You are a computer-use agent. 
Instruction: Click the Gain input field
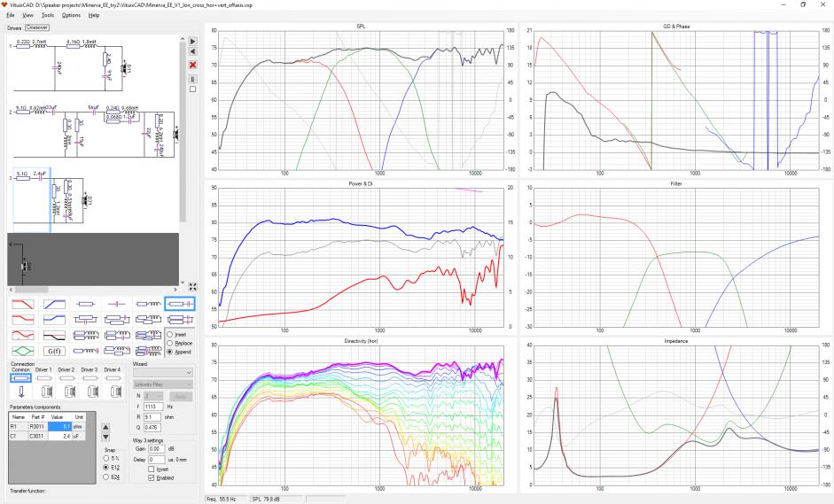tap(158, 449)
